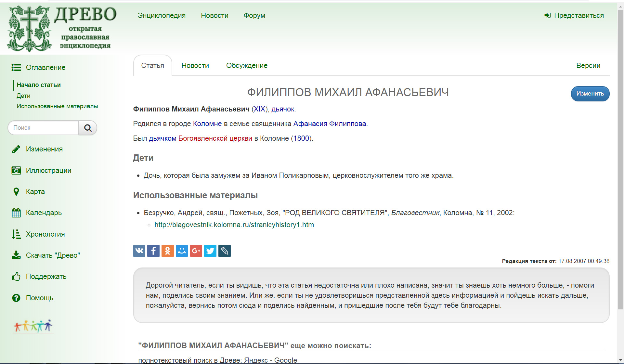The width and height of the screenshot is (624, 364).
Task: Click the colorful people banner icon
Action: click(33, 326)
